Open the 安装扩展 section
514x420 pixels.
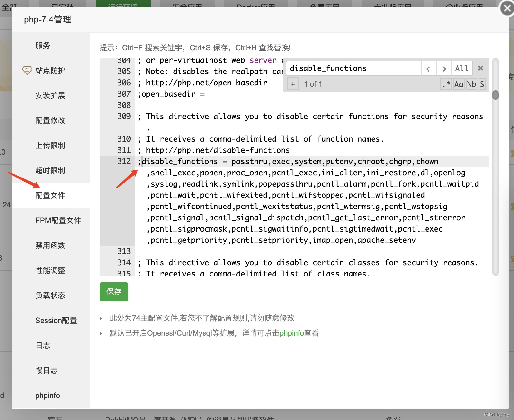coord(50,96)
